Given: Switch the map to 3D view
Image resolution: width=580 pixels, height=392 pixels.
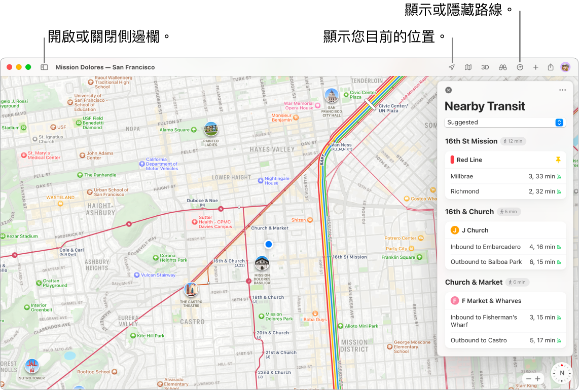Looking at the screenshot, I should [x=485, y=67].
